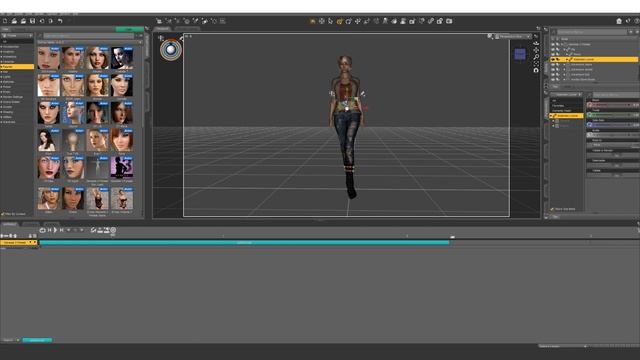The image size is (640, 360).
Task: Select the Rotate tool beside the yellow tool
Action: [349, 21]
